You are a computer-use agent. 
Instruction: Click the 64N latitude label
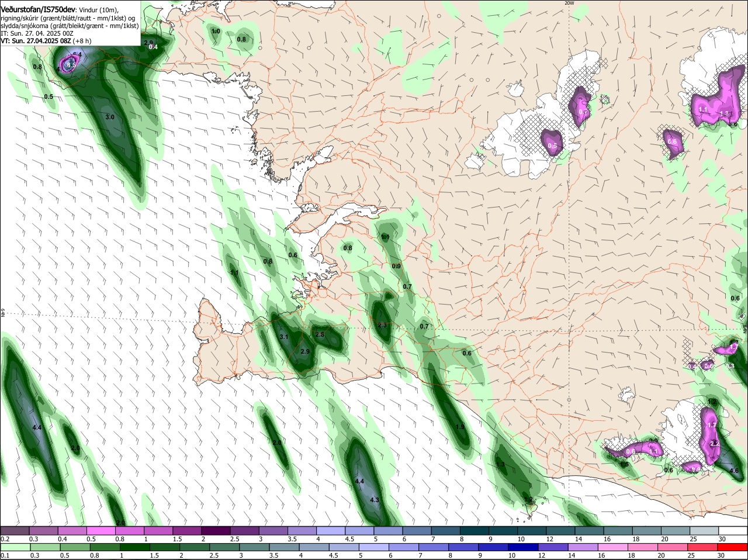2,313
